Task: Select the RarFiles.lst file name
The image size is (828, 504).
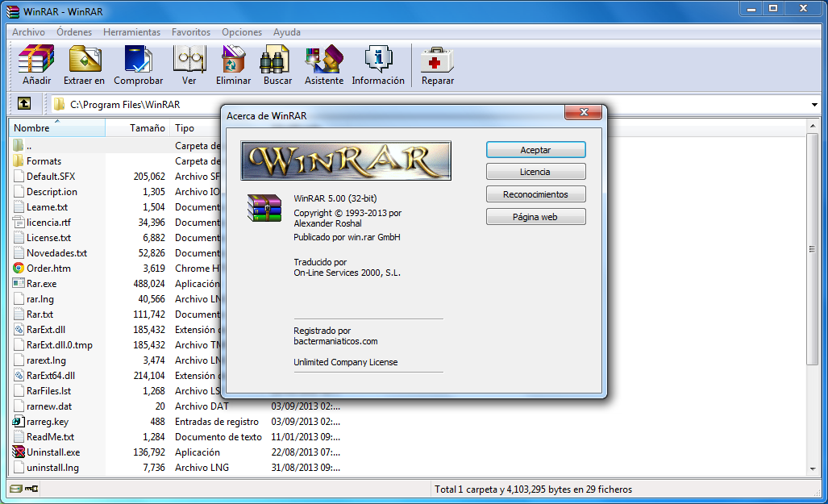Action: pos(48,390)
